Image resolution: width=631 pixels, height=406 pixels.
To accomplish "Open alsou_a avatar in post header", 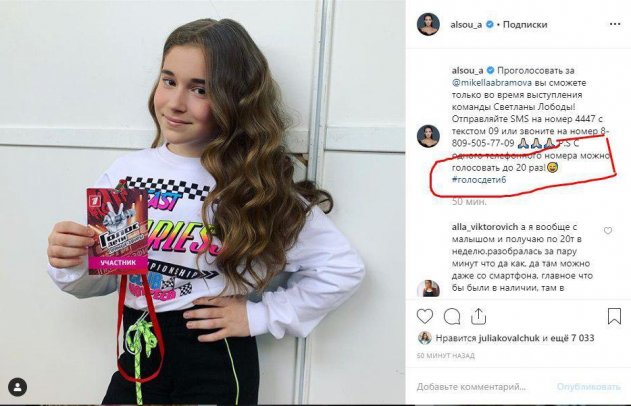I will coord(426,23).
